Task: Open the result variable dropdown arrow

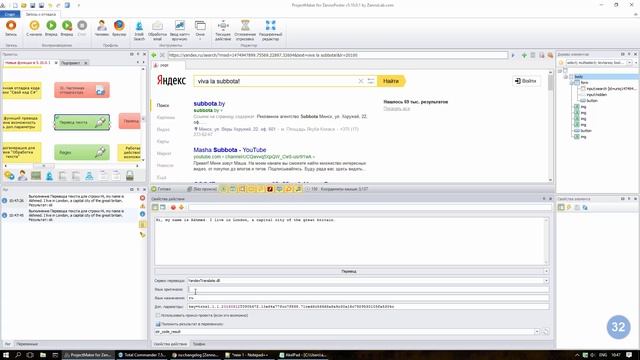Action: pos(537,332)
